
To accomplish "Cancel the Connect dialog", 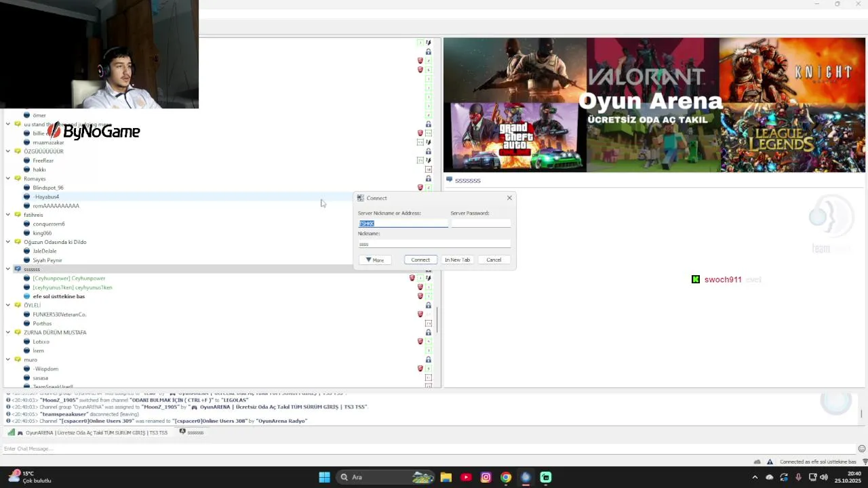I will [x=494, y=260].
